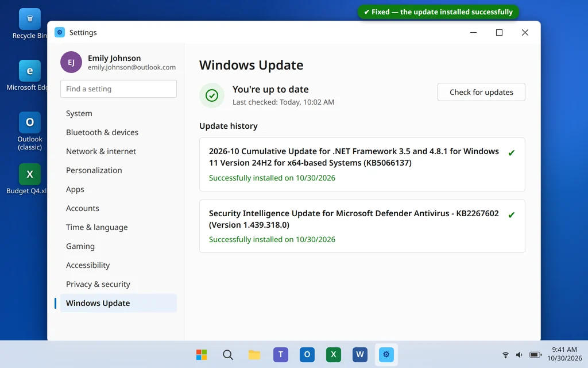The image size is (588, 368).
Task: Click Settings icon in the taskbar
Action: [x=386, y=354]
